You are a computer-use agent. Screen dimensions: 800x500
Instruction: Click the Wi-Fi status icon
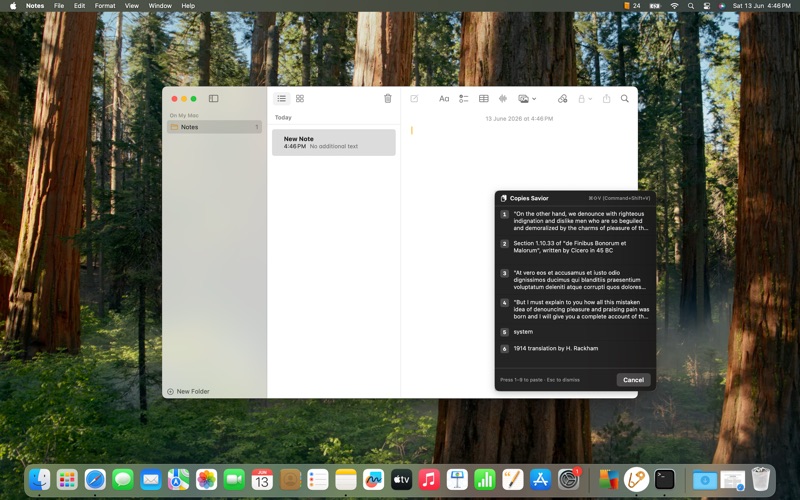click(674, 6)
